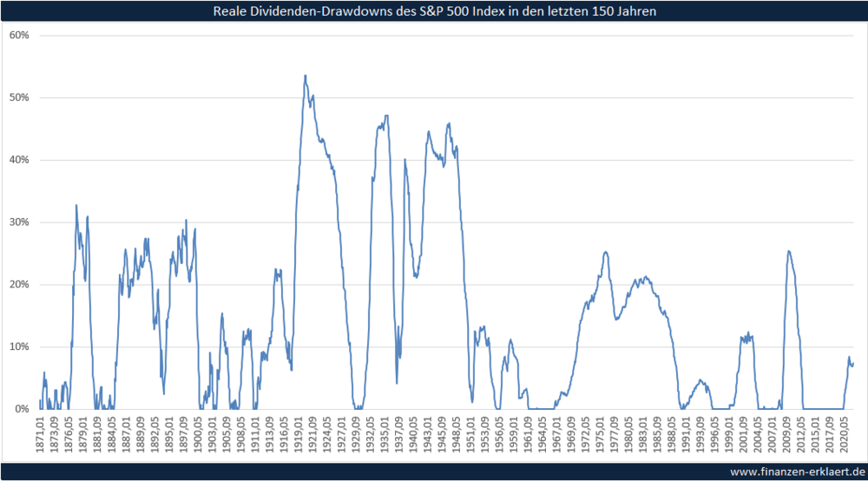
Task: Click the 1871,01 x-axis date label
Action: (40, 434)
